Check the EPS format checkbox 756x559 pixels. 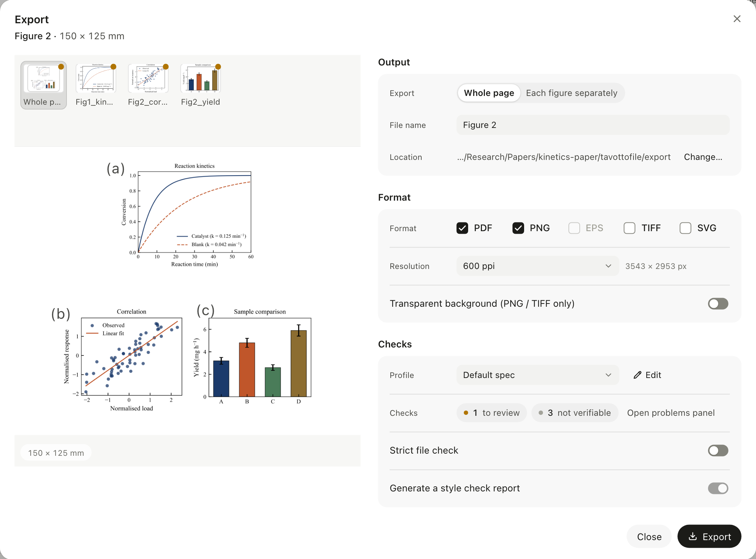[574, 228]
